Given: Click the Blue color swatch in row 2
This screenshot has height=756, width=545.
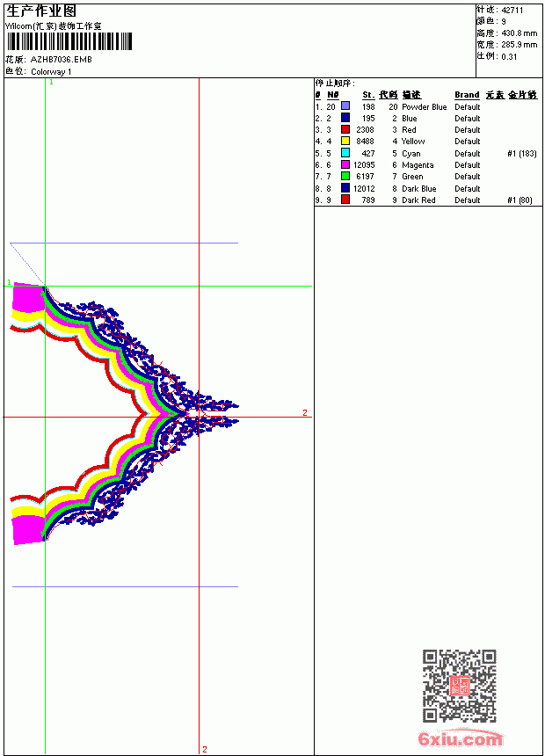Looking at the screenshot, I should tap(345, 118).
